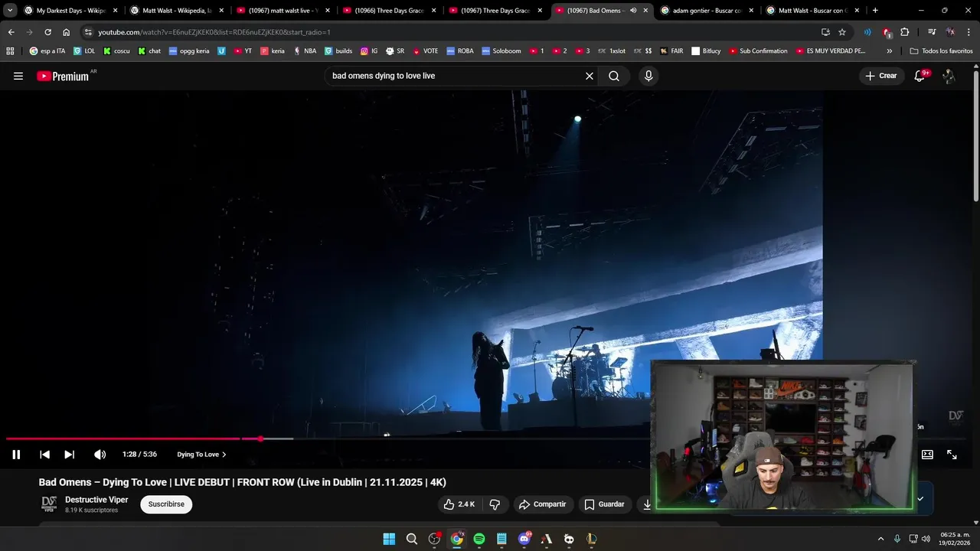Open a new browser tab

click(875, 11)
